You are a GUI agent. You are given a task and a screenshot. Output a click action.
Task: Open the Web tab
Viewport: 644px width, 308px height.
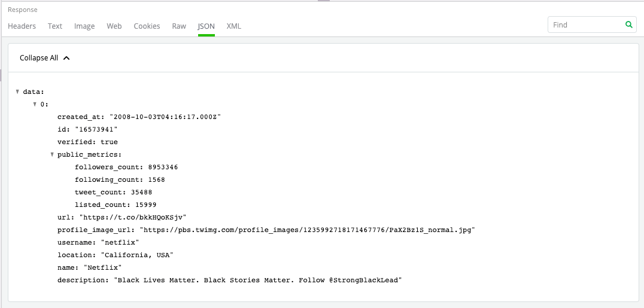[x=114, y=26]
